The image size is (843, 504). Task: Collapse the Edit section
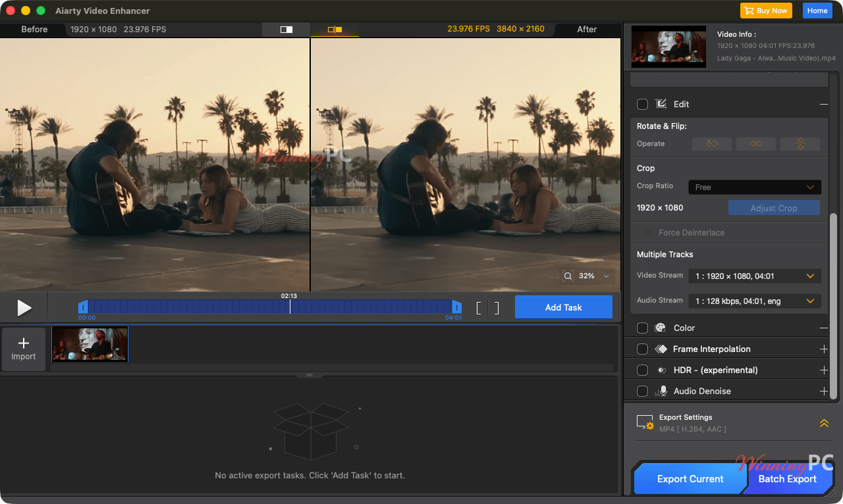pos(824,104)
